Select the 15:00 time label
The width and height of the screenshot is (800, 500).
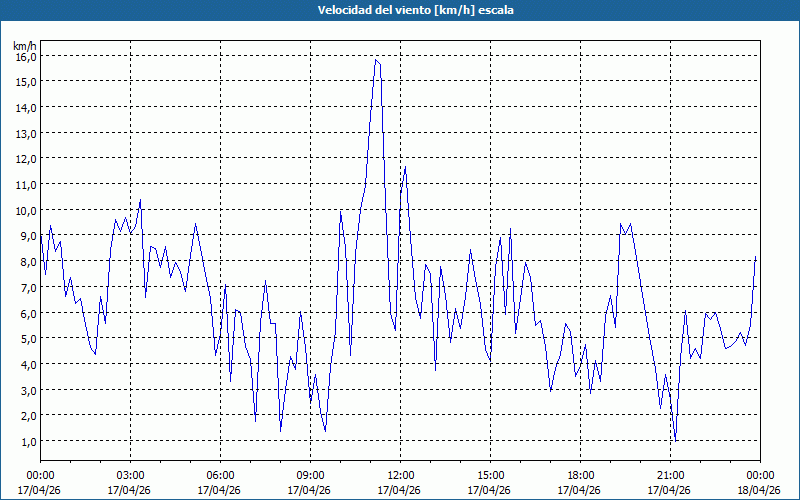tap(490, 475)
